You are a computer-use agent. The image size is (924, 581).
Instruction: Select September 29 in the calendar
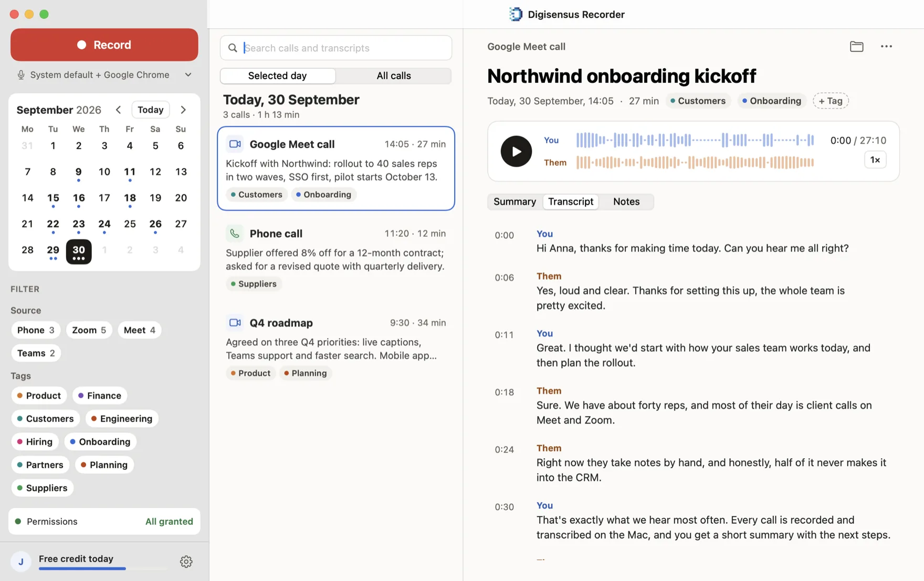(53, 251)
